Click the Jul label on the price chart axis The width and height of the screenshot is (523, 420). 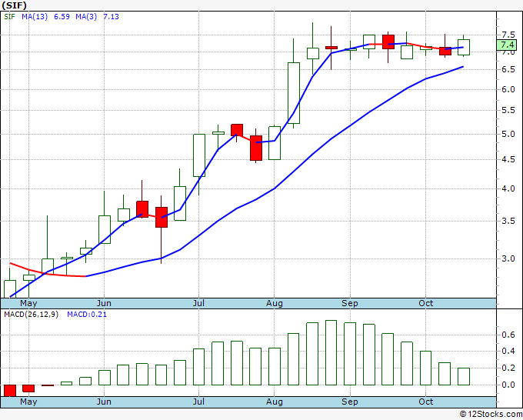click(198, 303)
